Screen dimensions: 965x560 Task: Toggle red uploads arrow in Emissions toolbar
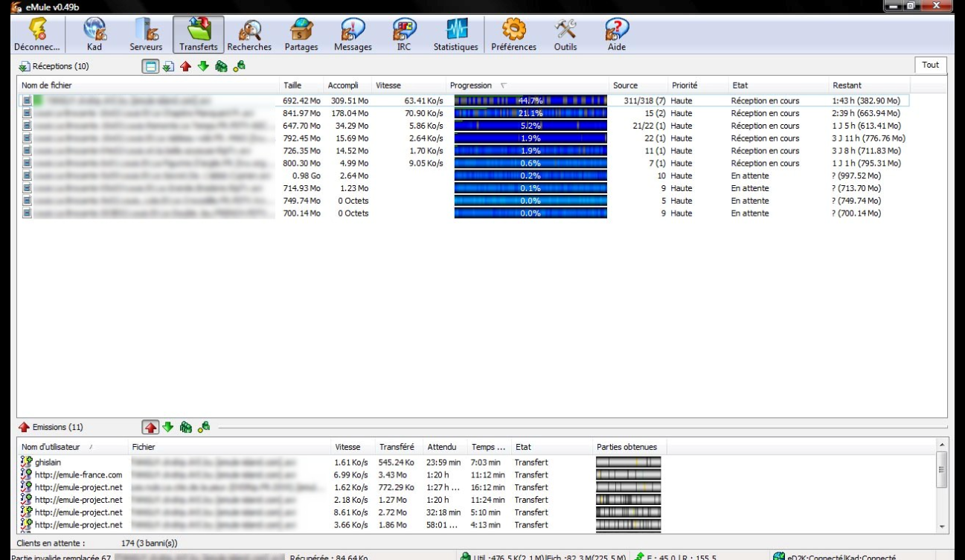coord(151,427)
